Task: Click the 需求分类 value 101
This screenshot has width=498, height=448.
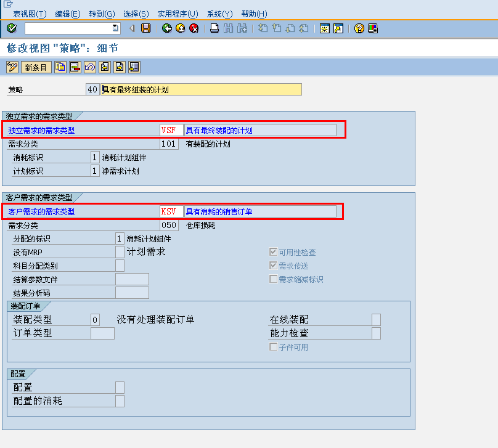Action: coord(169,144)
